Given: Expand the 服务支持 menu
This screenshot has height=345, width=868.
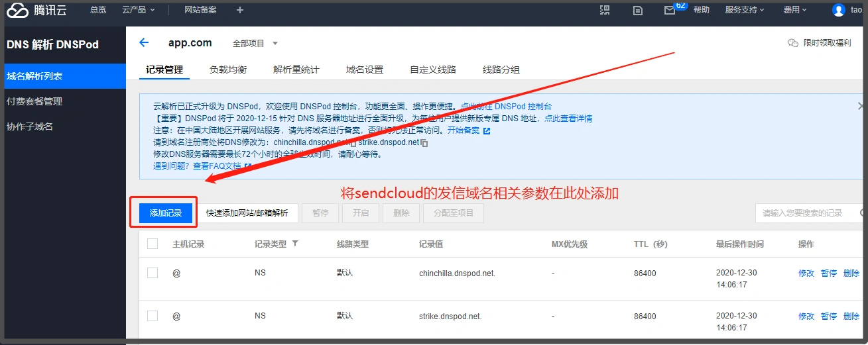Looking at the screenshot, I should click(745, 10).
